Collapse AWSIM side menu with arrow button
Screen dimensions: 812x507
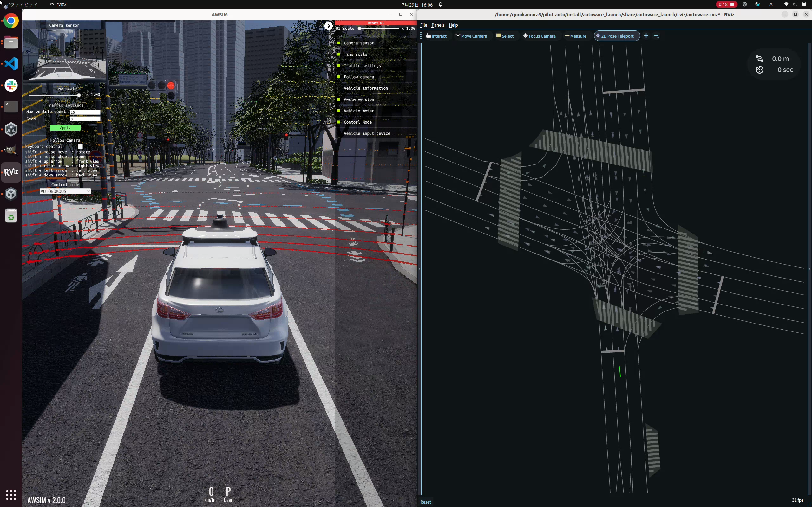click(328, 26)
